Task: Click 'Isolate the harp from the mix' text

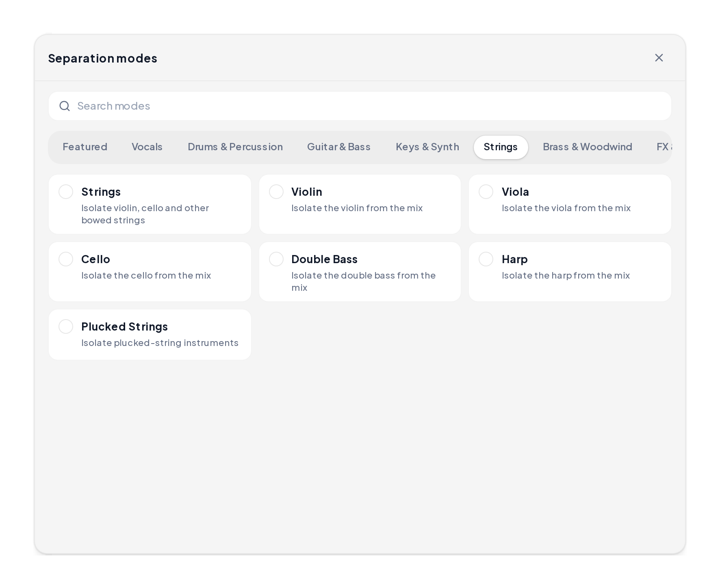Action: point(566,275)
